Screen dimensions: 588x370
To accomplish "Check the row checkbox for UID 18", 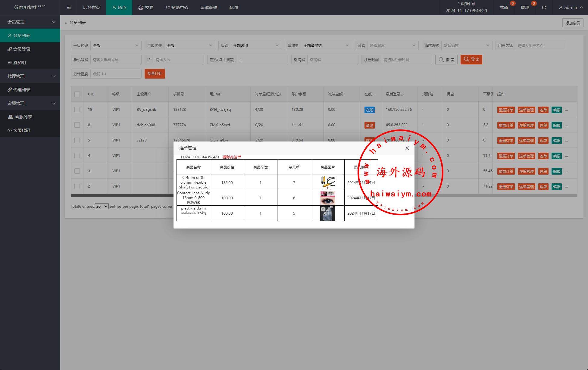I will point(77,110).
